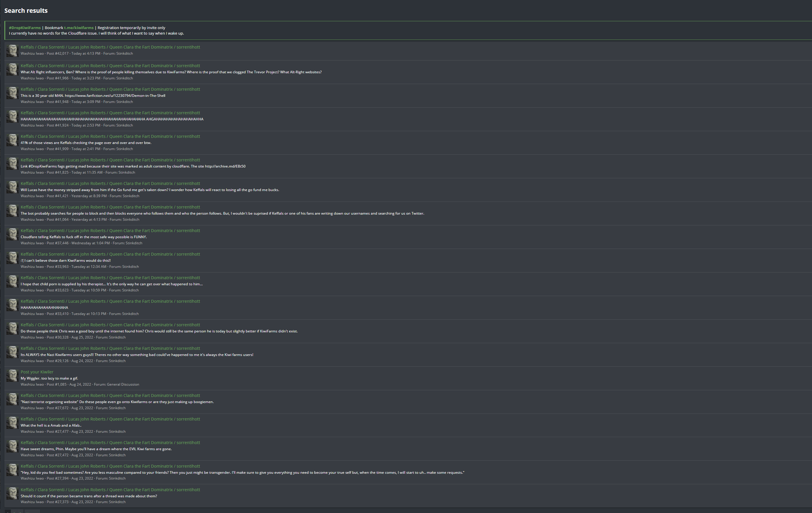Click the avatar beside post #30,328
The height and width of the screenshot is (513, 812).
(x=13, y=329)
